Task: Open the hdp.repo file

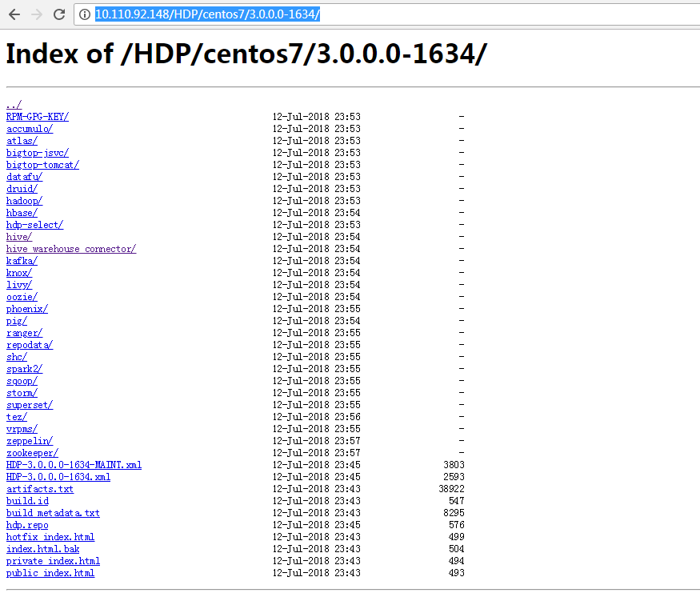Action: coord(27,526)
